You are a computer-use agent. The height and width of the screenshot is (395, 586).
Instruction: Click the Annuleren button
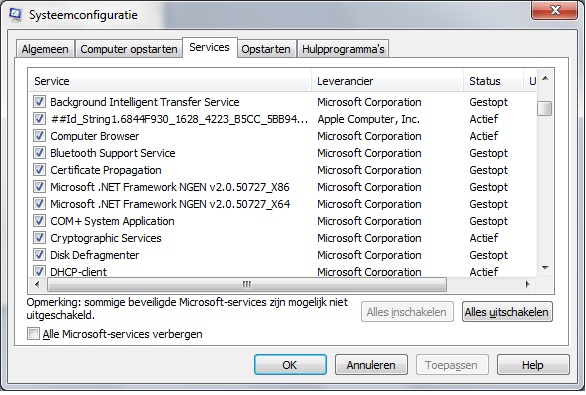pos(371,365)
